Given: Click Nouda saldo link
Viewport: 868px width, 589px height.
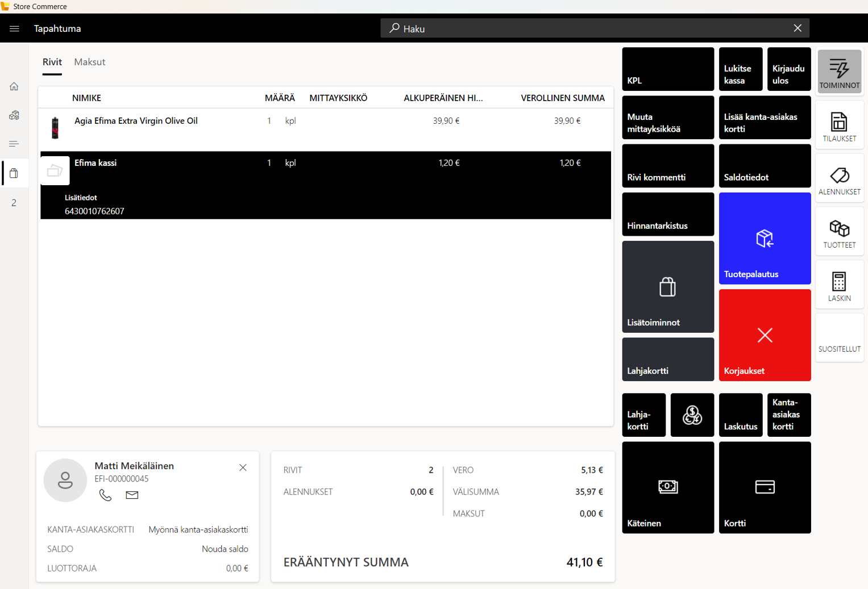Looking at the screenshot, I should (225, 549).
